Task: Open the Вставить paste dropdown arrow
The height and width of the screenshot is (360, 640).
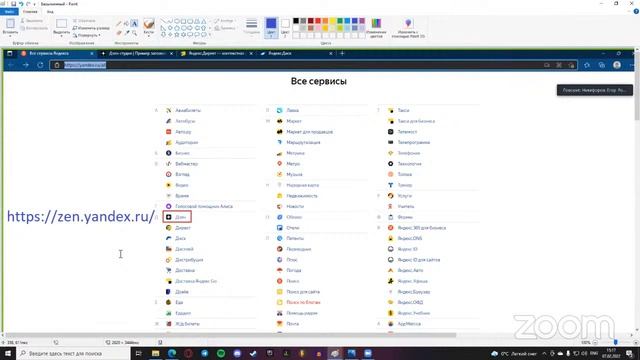Action: pos(10,36)
